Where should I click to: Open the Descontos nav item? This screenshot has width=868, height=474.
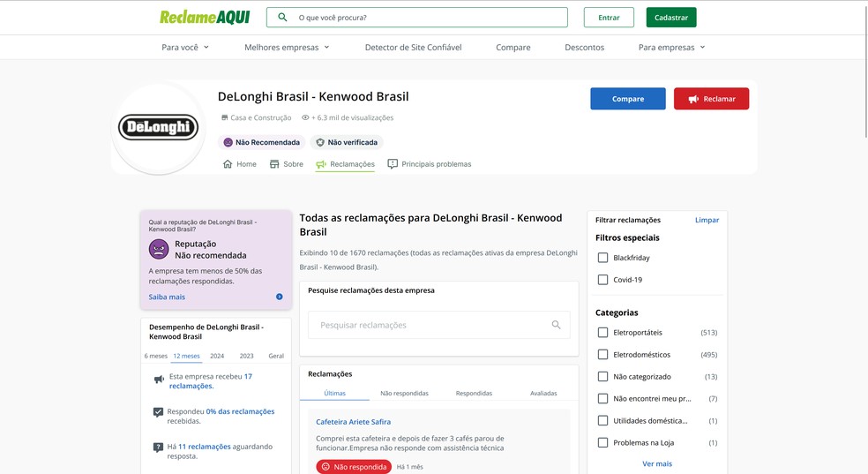pos(585,47)
